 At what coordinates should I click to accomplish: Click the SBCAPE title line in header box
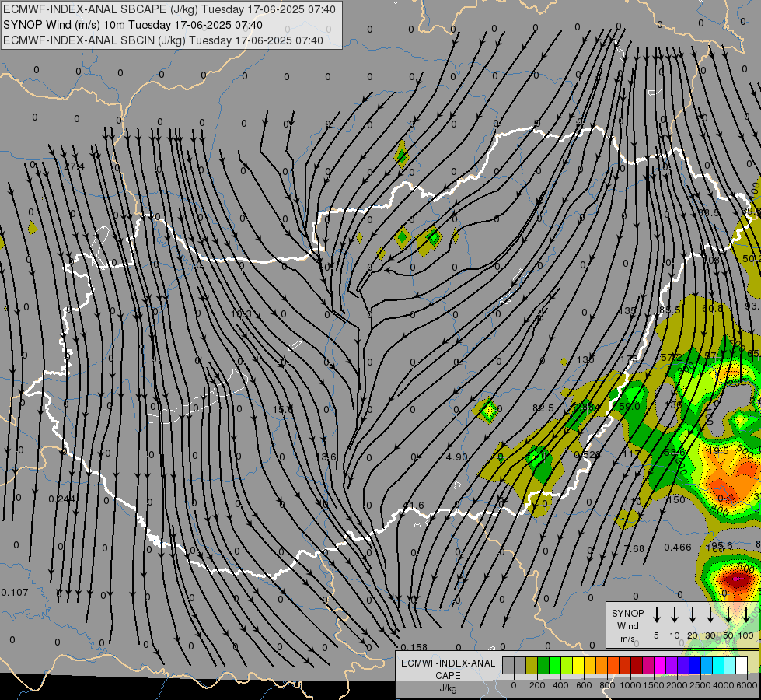pos(169,9)
